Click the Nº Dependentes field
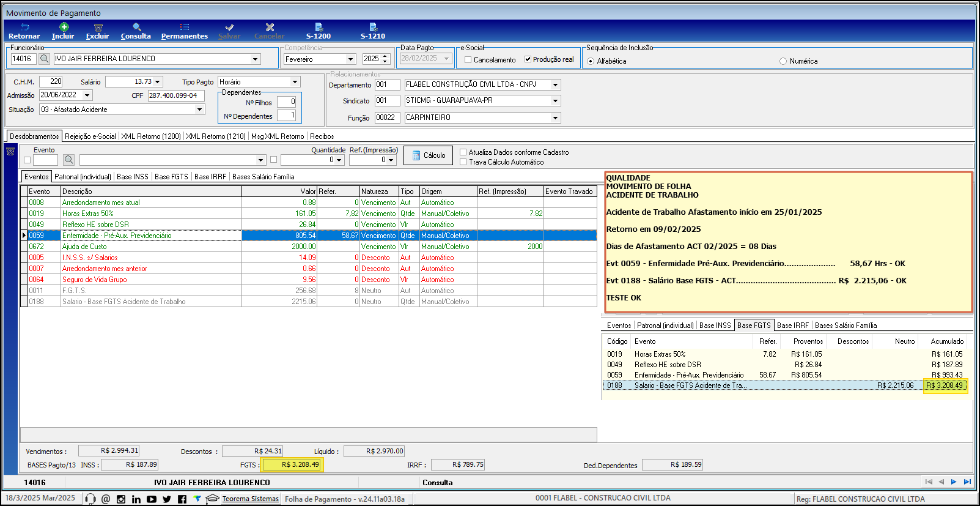The image size is (980, 506). (287, 116)
